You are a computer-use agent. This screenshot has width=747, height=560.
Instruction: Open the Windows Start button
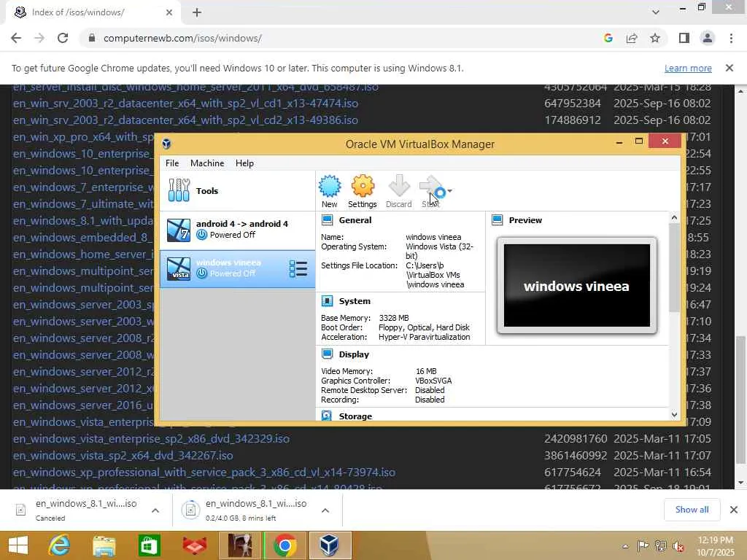coord(18,545)
